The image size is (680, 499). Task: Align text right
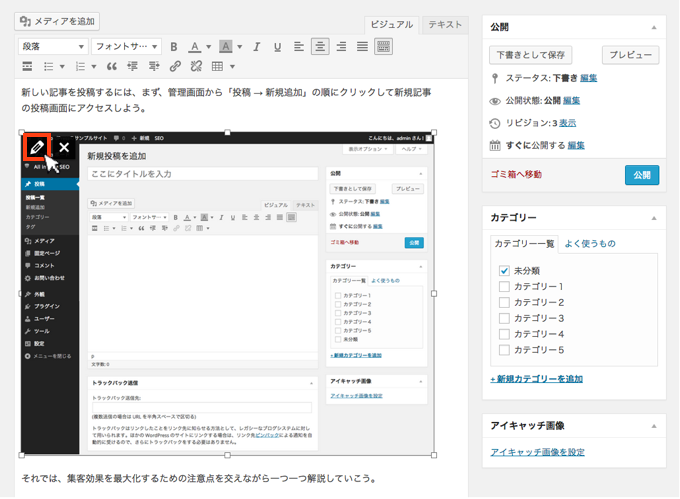341,46
